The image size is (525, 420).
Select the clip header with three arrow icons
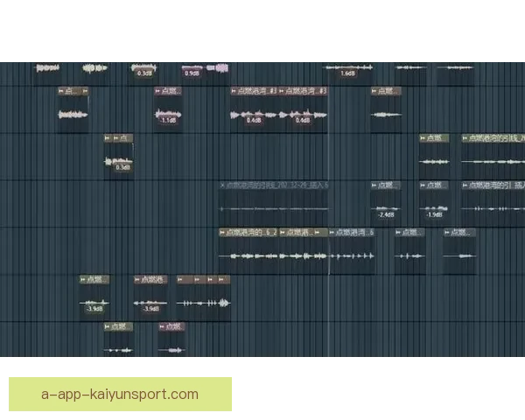point(203,280)
